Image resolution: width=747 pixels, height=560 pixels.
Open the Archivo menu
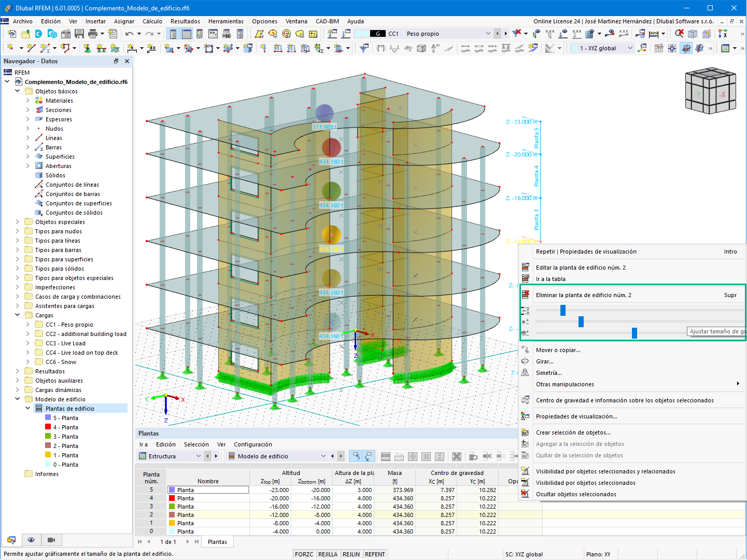point(22,21)
